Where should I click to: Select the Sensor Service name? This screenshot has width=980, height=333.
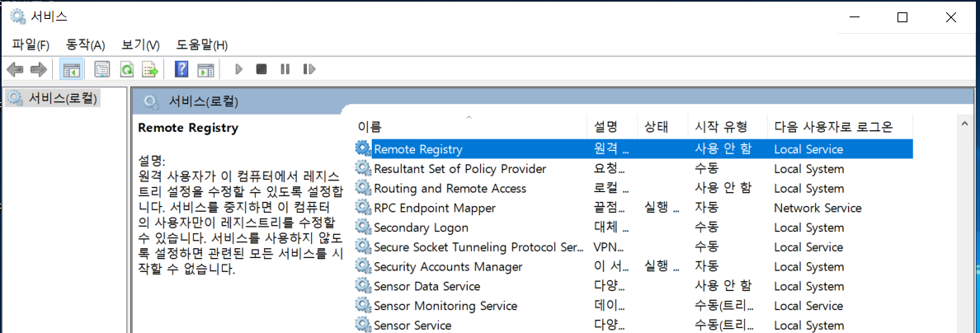coord(412,326)
